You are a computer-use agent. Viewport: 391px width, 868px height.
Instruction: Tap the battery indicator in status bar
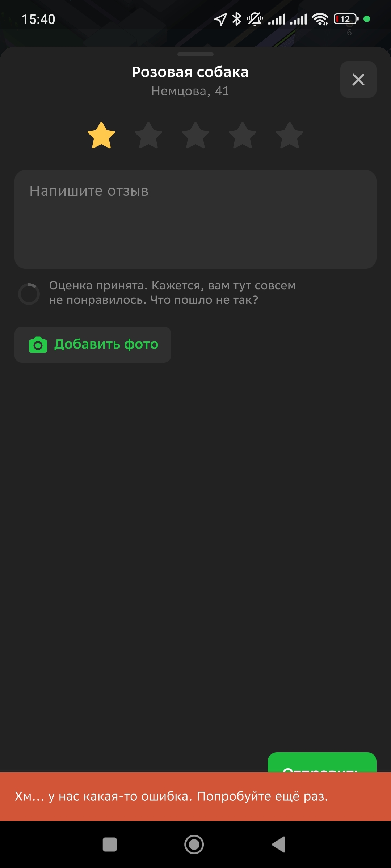tap(346, 19)
